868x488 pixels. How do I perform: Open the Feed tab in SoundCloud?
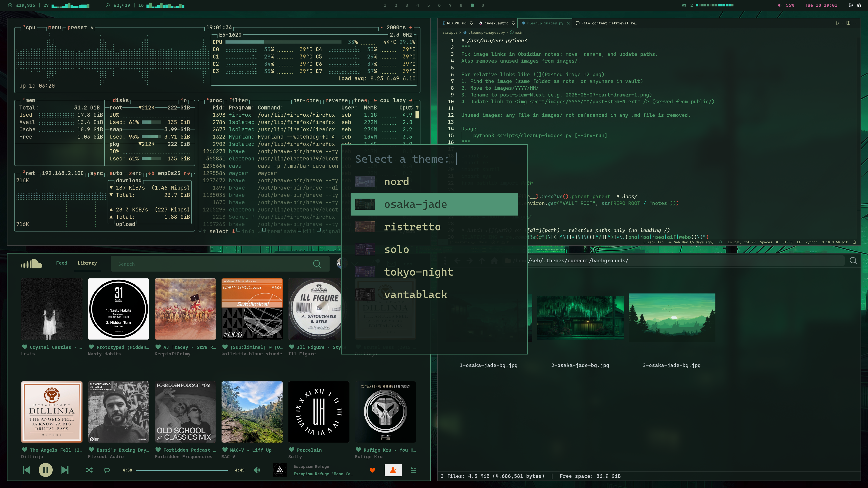tap(61, 263)
